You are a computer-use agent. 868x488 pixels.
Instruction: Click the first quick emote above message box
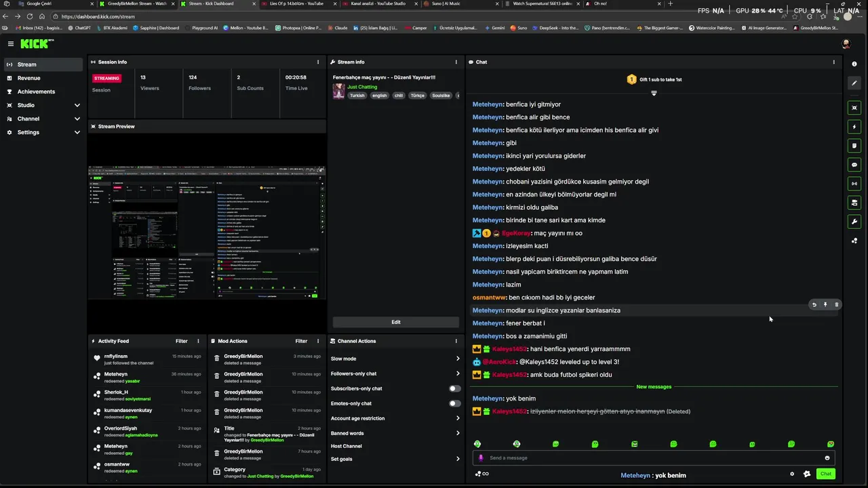477,444
